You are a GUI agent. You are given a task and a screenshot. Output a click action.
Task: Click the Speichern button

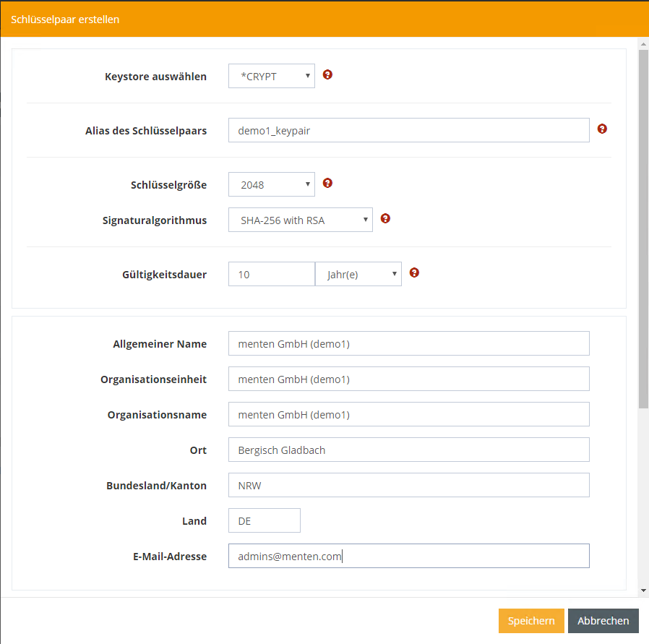point(531,621)
